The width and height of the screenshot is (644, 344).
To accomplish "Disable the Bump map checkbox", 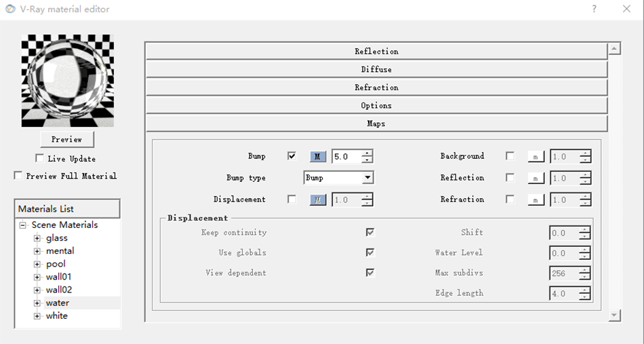I will coord(291,156).
